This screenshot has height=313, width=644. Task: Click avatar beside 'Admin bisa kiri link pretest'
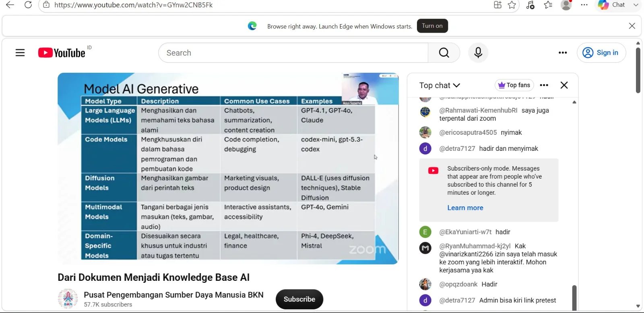point(425,300)
